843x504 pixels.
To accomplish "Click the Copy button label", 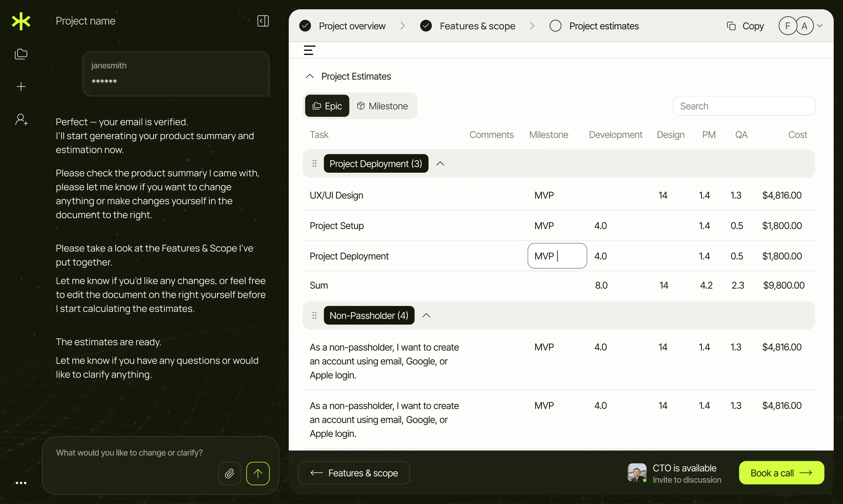I will click(x=753, y=26).
